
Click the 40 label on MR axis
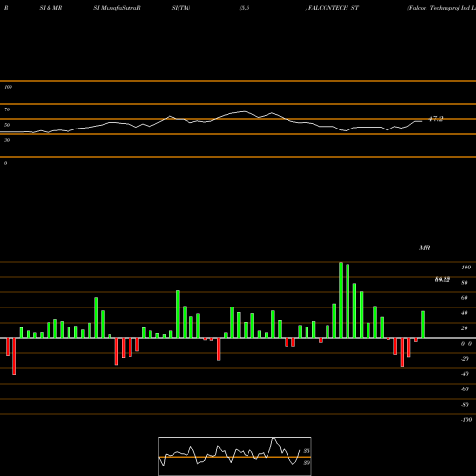(x=465, y=313)
